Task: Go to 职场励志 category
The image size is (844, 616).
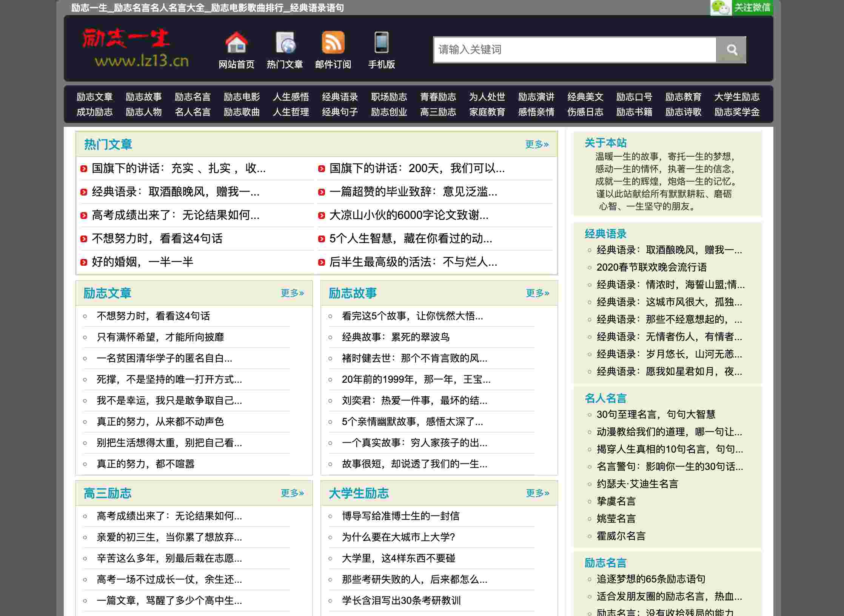Action: [x=389, y=97]
